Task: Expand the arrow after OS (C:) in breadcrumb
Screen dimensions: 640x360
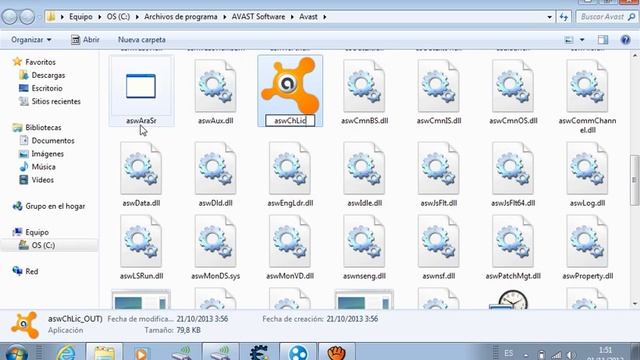Action: coord(137,17)
